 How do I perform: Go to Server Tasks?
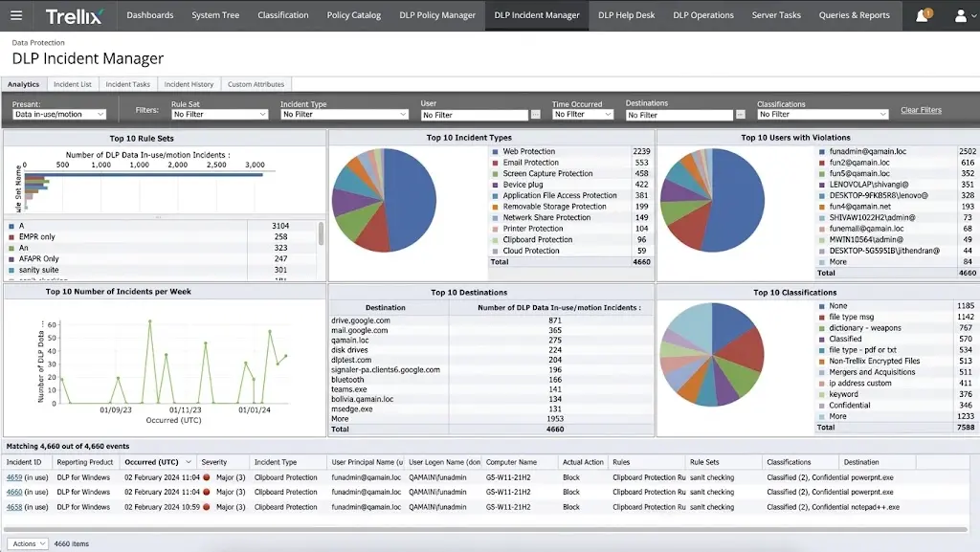coord(776,15)
